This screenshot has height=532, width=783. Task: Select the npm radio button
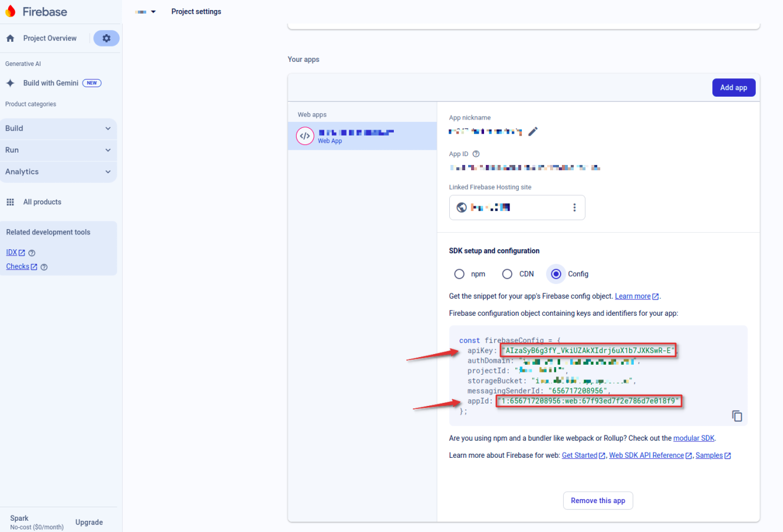pyautogui.click(x=459, y=274)
